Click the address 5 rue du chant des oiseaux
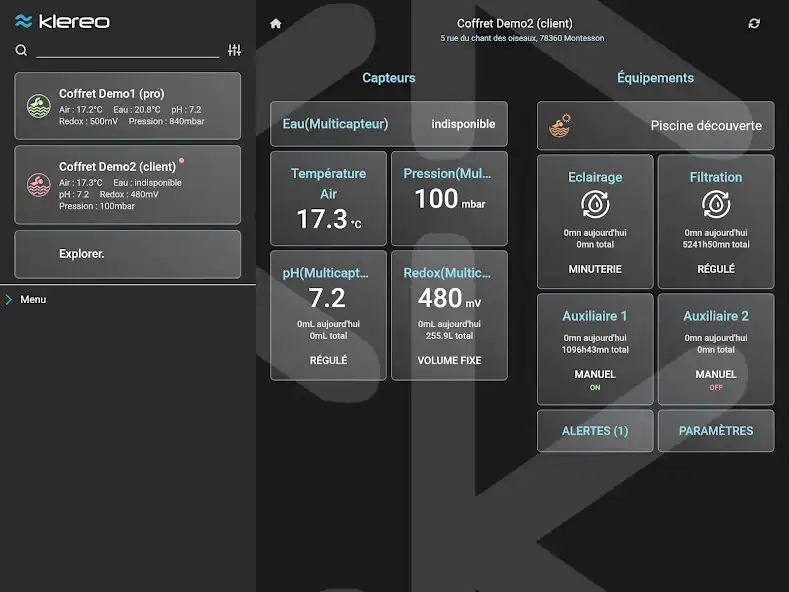Viewport: 789px width, 592px height. [x=522, y=38]
